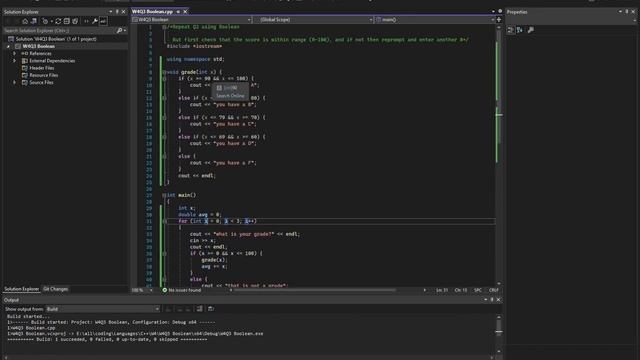
Task: Click the search magnifier in Solution Explorer
Action: pyautogui.click(x=119, y=31)
